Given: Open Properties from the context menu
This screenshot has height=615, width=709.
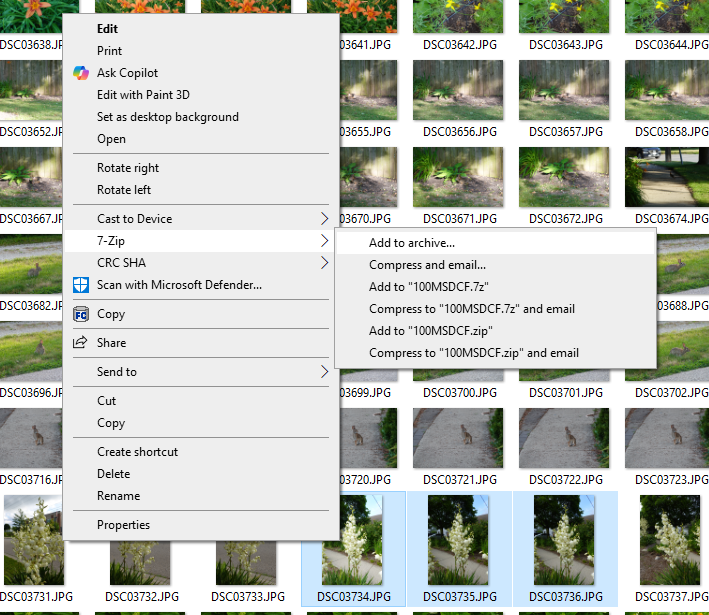Looking at the screenshot, I should click(201, 525).
